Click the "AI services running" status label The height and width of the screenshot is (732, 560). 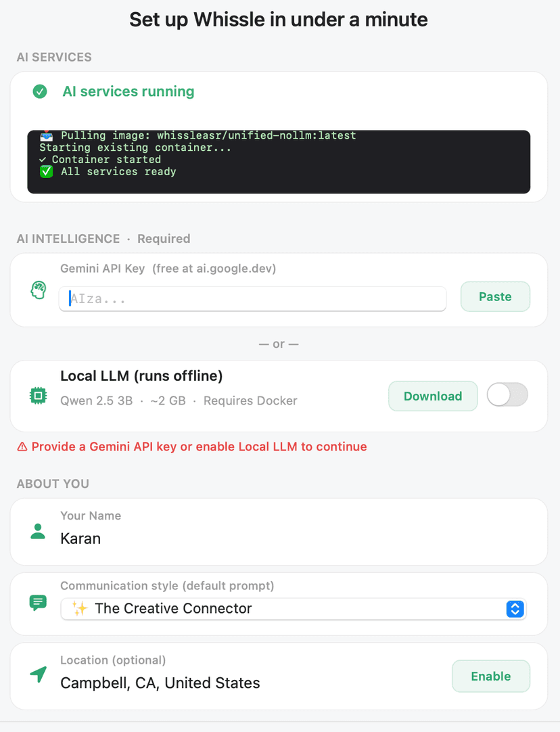click(x=129, y=92)
